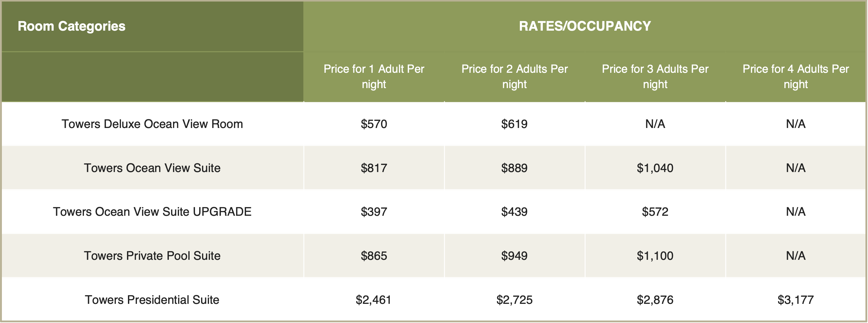This screenshot has height=323, width=868.
Task: Select the $572 price cell
Action: (655, 212)
